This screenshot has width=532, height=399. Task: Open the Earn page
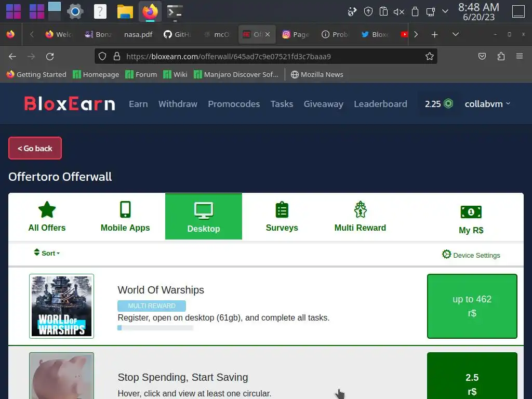point(138,104)
